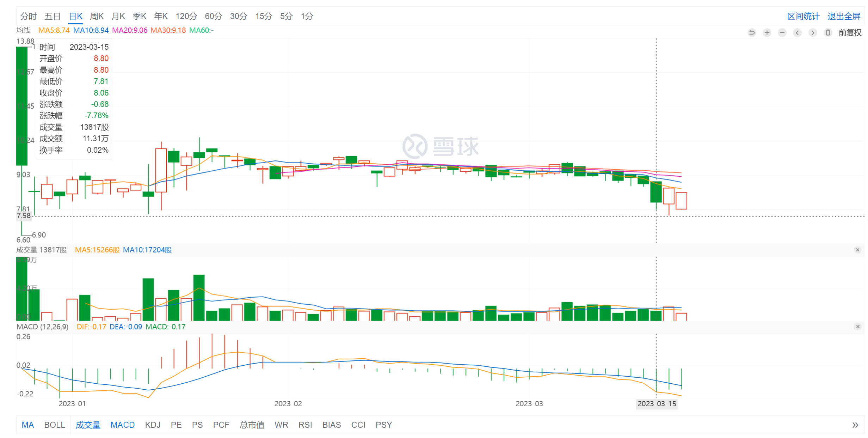The height and width of the screenshot is (438, 868).
Task: Zoom out with the minus icon
Action: coord(782,33)
